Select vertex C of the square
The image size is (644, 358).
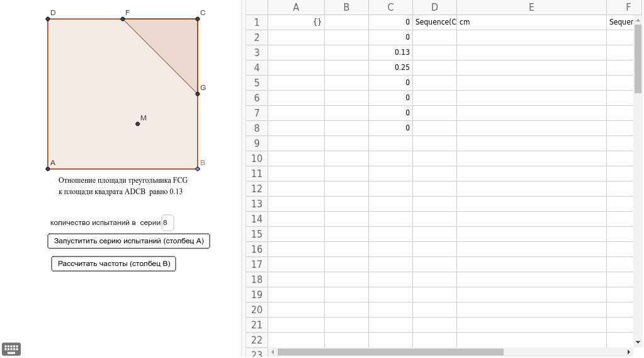pos(198,19)
